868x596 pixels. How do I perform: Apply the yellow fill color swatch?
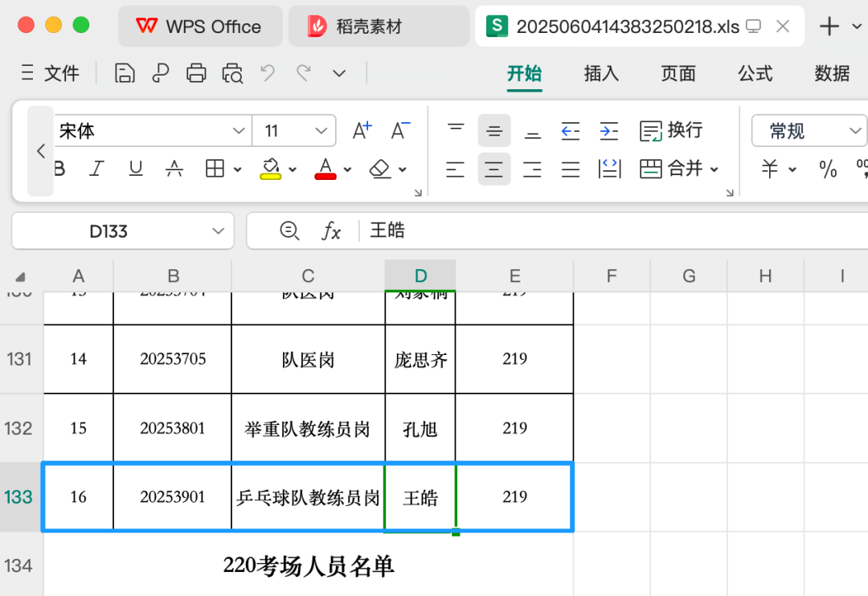click(x=271, y=169)
